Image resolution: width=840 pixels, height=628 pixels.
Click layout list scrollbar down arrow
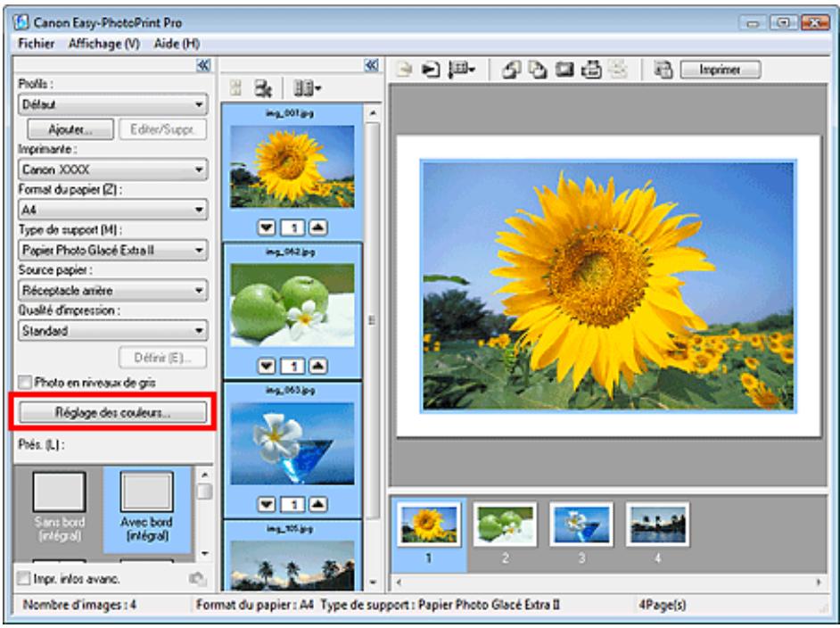(x=204, y=553)
